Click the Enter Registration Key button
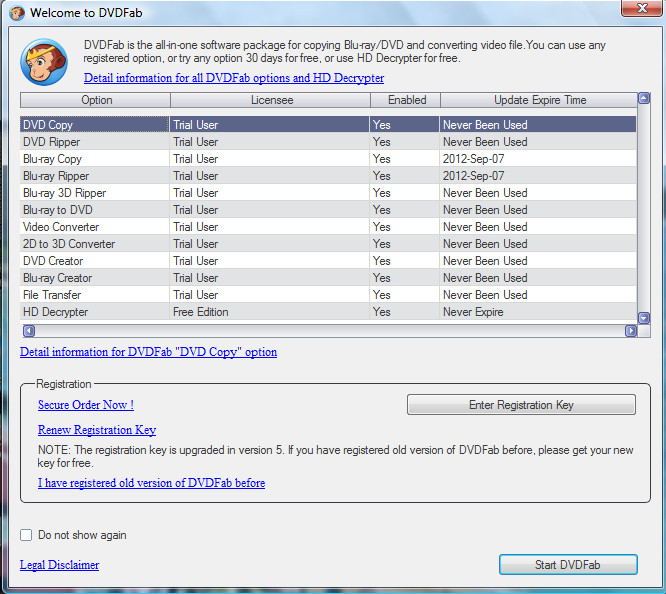 click(521, 404)
